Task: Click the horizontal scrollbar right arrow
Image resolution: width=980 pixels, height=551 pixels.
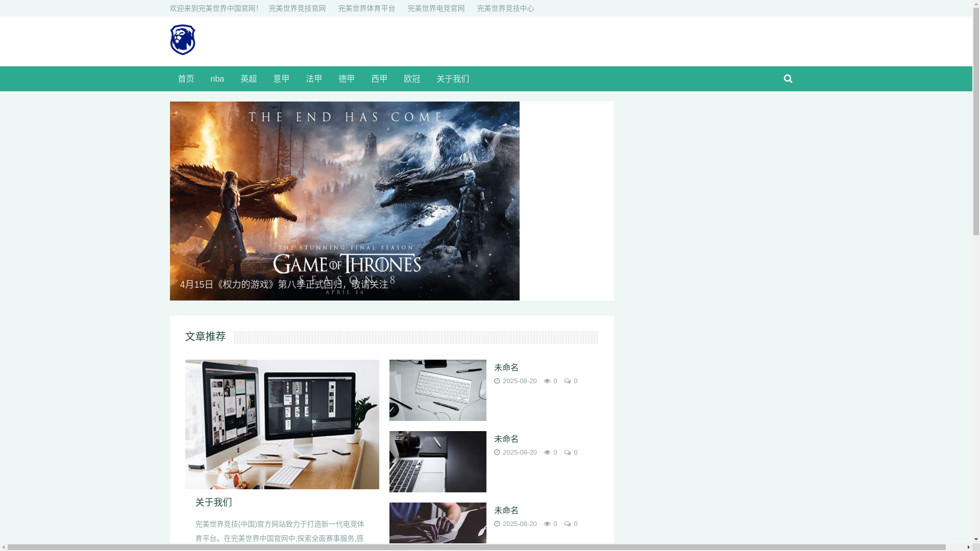Action: tap(969, 547)
